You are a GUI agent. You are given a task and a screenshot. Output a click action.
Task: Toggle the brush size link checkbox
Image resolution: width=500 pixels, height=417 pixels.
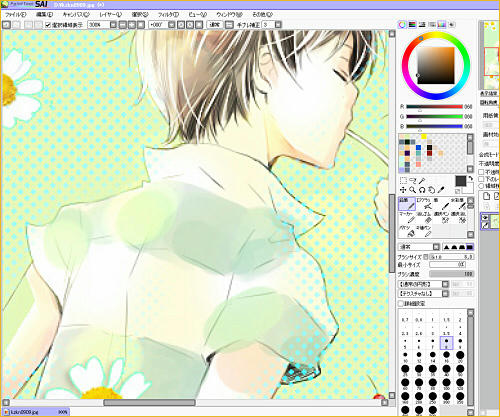426,257
